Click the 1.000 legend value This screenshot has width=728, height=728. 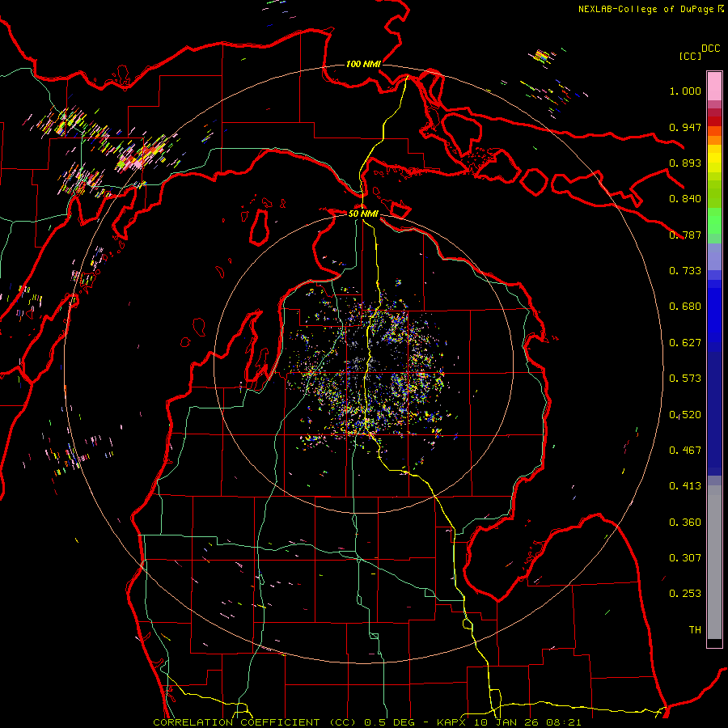685,91
